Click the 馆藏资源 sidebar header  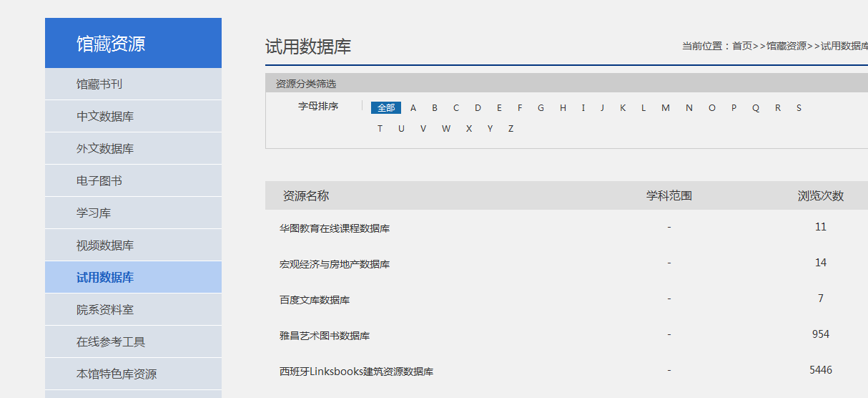pyautogui.click(x=133, y=43)
